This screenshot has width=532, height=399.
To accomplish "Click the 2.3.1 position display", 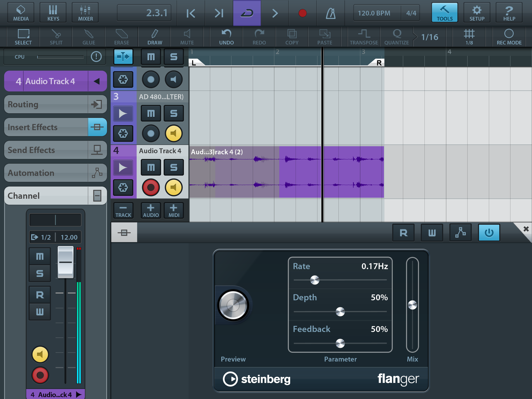I will pyautogui.click(x=144, y=13).
